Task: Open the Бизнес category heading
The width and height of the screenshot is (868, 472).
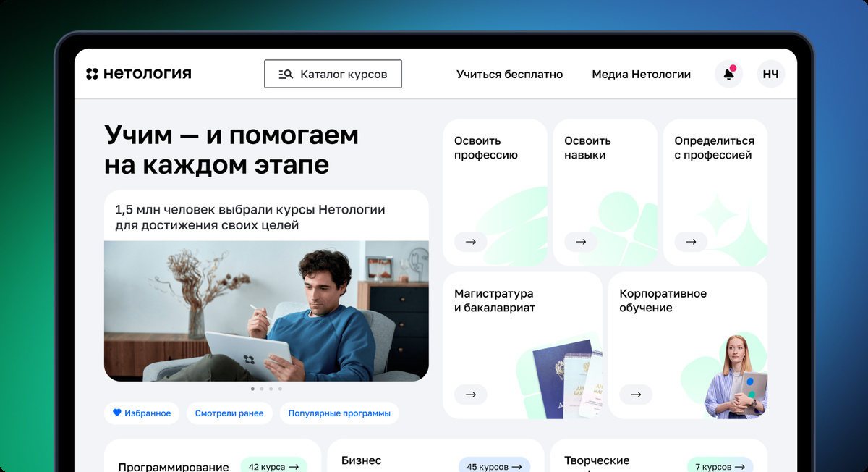Action: point(361,460)
